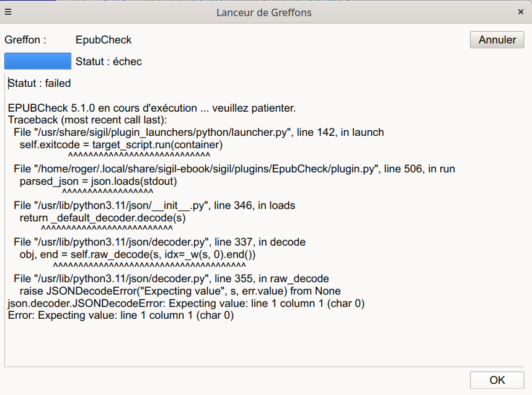Viewport: 532px width, 395px height.
Task: Click the Lanceur de Greffons title bar
Action: coord(264,12)
